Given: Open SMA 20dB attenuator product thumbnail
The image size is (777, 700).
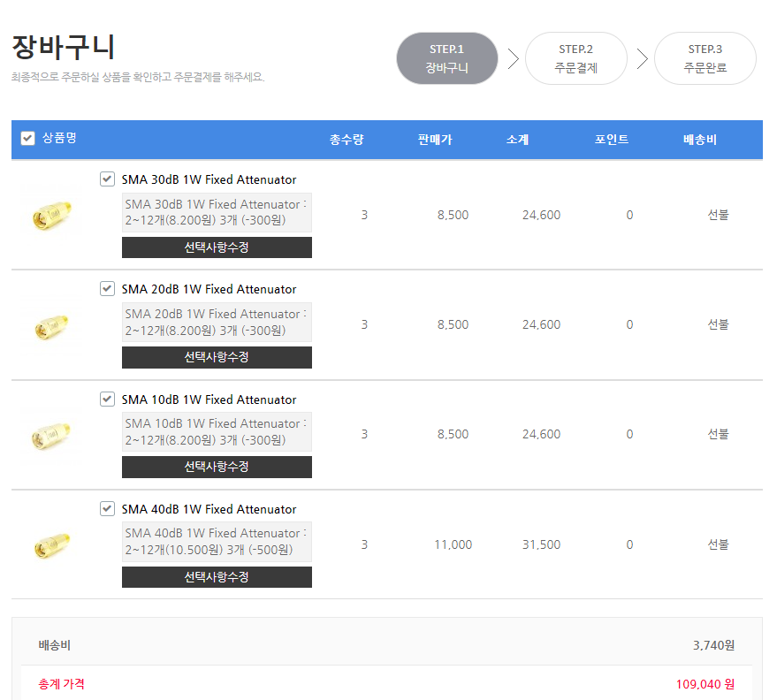Looking at the screenshot, I should (52, 325).
